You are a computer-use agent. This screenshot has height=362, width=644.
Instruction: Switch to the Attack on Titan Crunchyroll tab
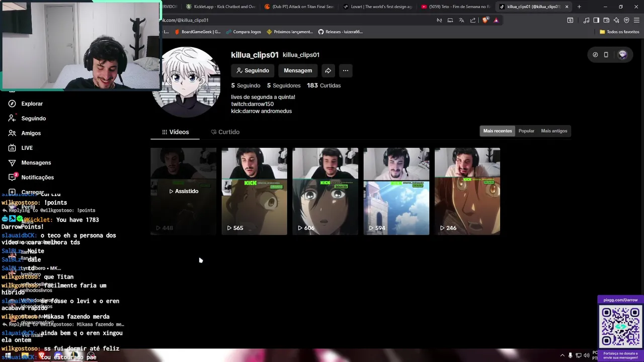299,7
